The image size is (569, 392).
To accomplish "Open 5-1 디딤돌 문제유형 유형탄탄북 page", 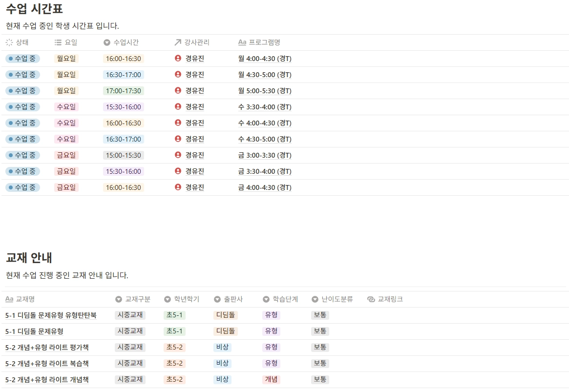I will [x=51, y=315].
